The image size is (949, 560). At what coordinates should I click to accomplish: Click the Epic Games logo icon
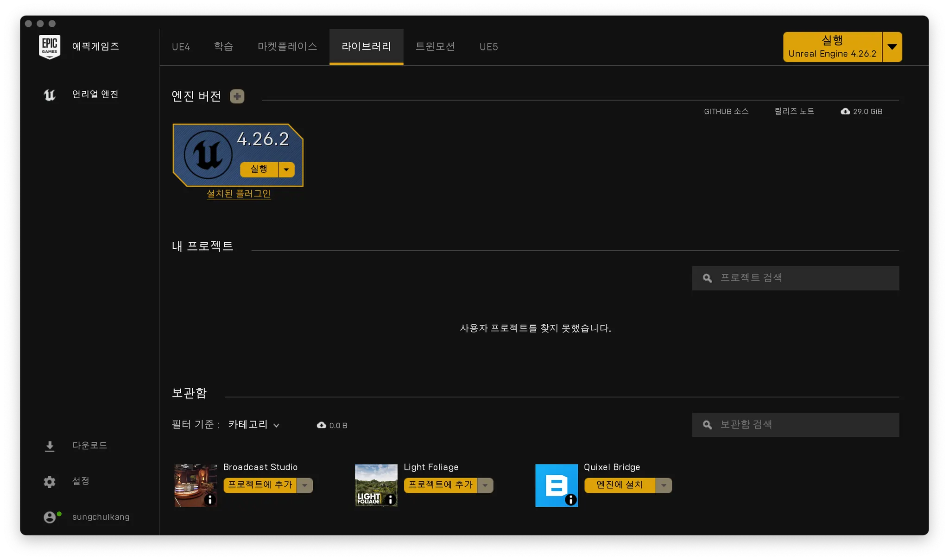50,46
